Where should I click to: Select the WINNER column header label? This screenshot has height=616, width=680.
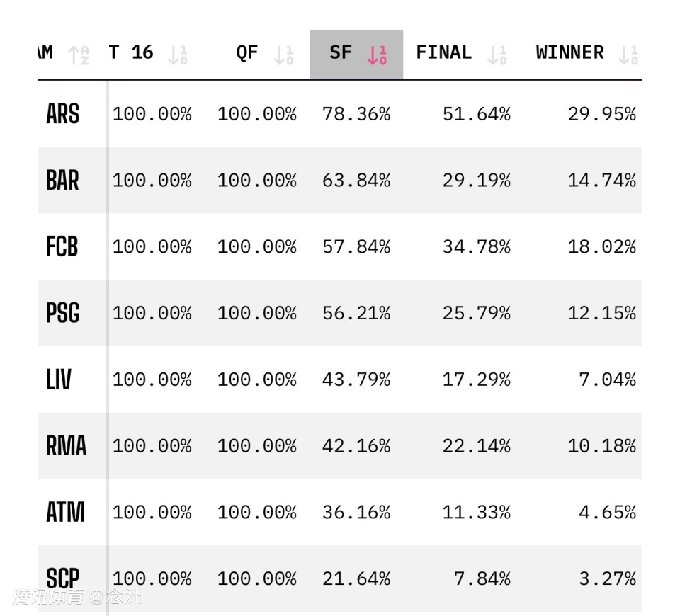(x=569, y=53)
